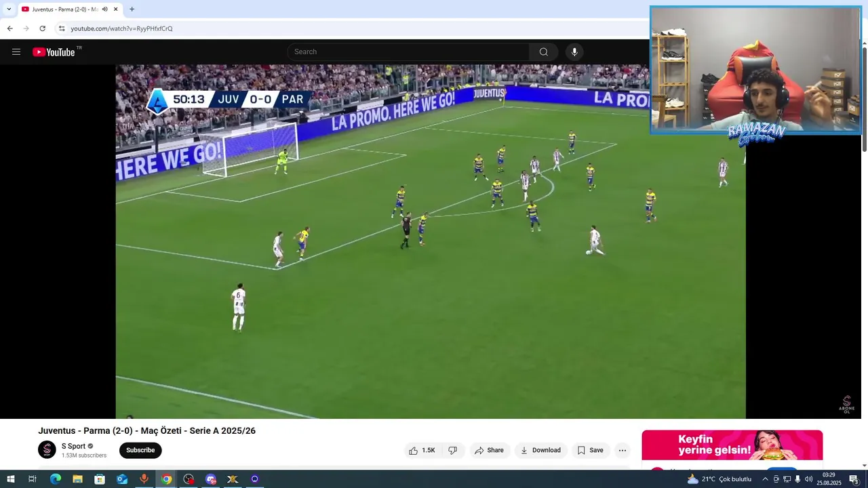Pause the football video player

[x=431, y=242]
